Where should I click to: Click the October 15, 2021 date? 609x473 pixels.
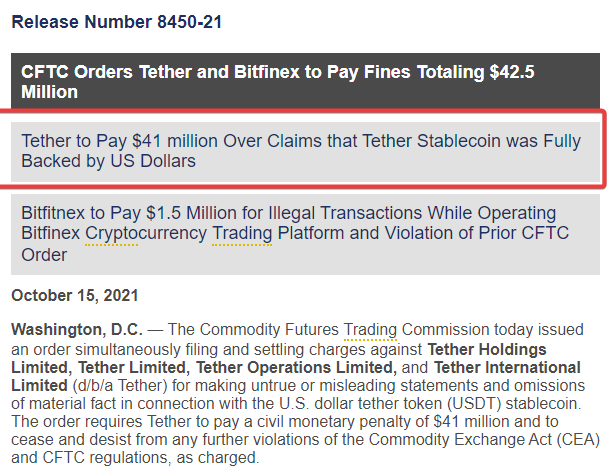point(75,296)
